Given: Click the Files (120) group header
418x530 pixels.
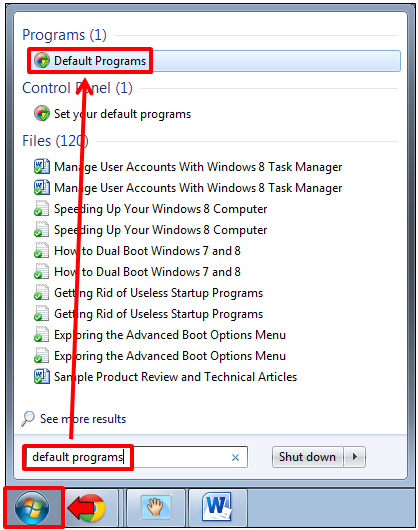Looking at the screenshot, I should [55, 141].
